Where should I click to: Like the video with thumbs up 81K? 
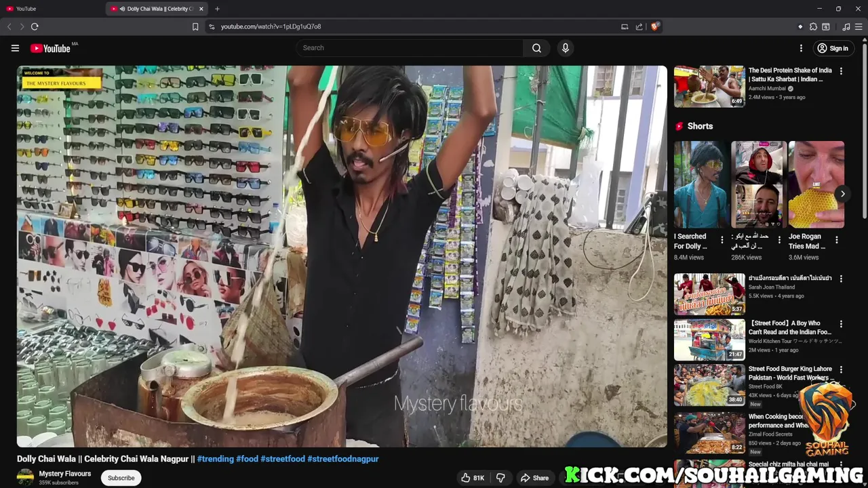coord(473,478)
